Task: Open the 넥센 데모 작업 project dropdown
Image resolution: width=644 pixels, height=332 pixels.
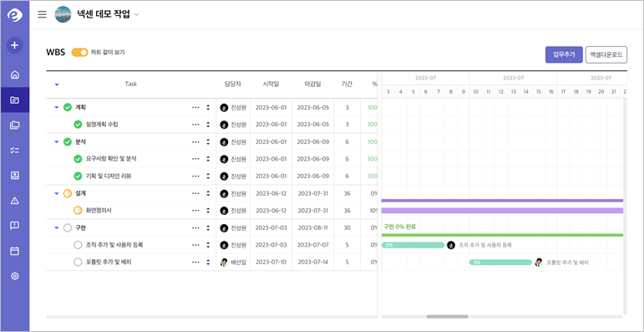Action: click(x=137, y=14)
